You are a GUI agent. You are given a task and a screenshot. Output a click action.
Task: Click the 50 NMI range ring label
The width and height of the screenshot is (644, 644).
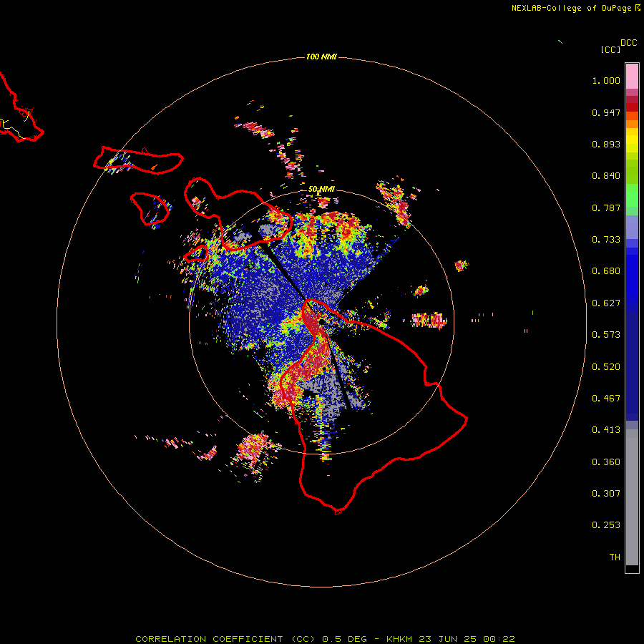click(321, 190)
